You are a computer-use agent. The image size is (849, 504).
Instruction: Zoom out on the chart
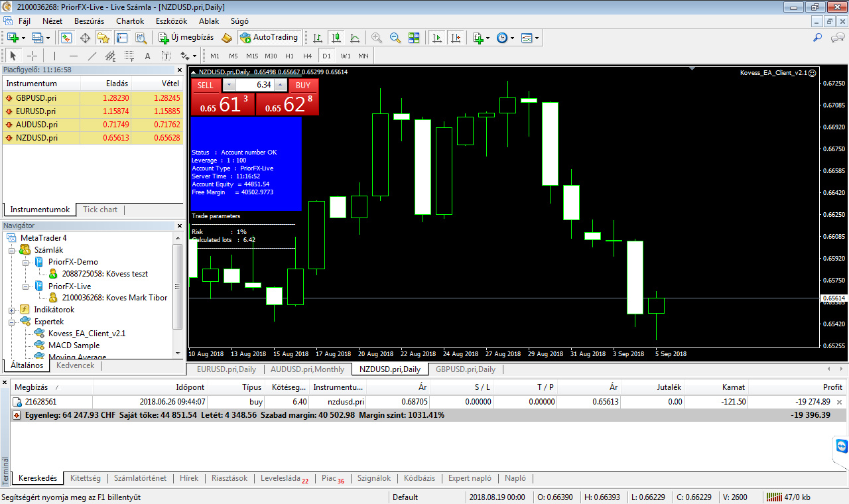coord(395,38)
